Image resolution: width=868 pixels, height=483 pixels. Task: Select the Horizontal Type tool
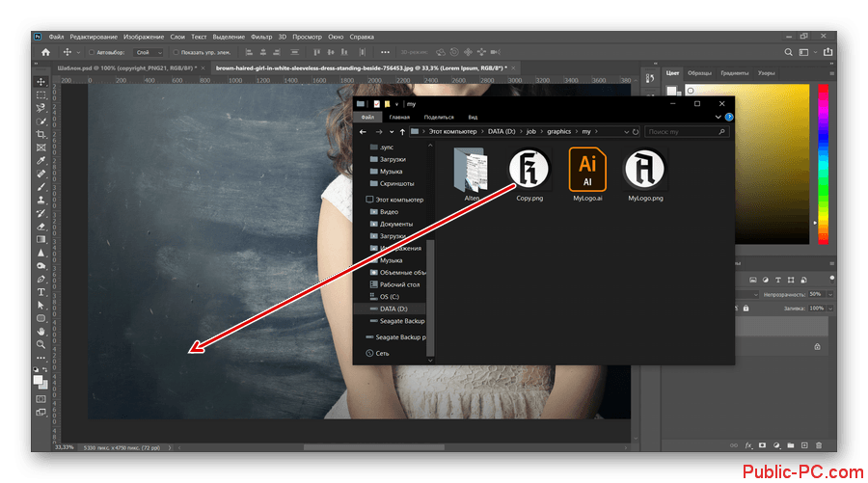41,292
